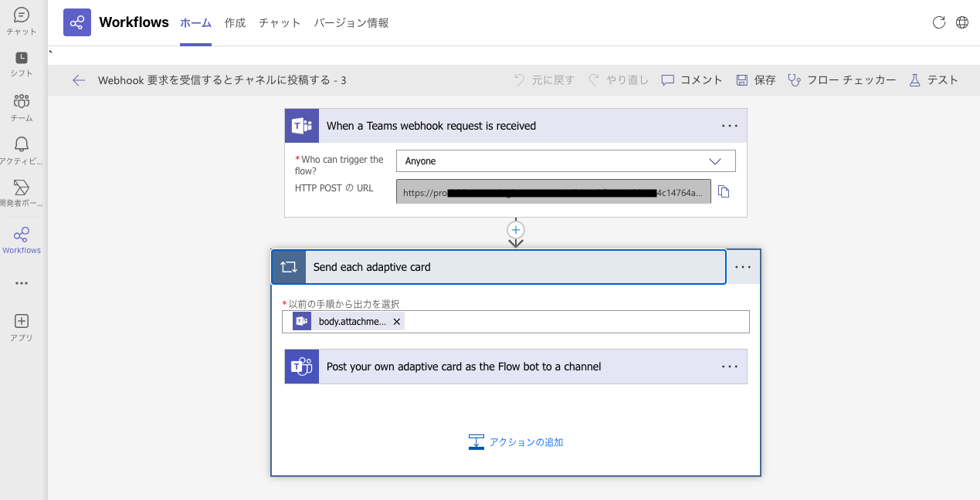980x500 pixels.
Task: Refresh Workflows using the refresh icon
Action: click(939, 22)
